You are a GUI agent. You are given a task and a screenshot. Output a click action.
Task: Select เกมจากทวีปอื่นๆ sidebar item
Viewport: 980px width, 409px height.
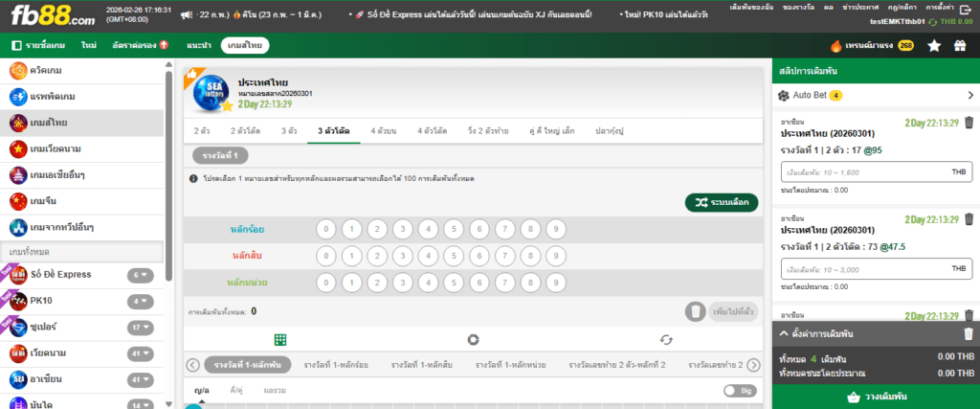(81, 227)
